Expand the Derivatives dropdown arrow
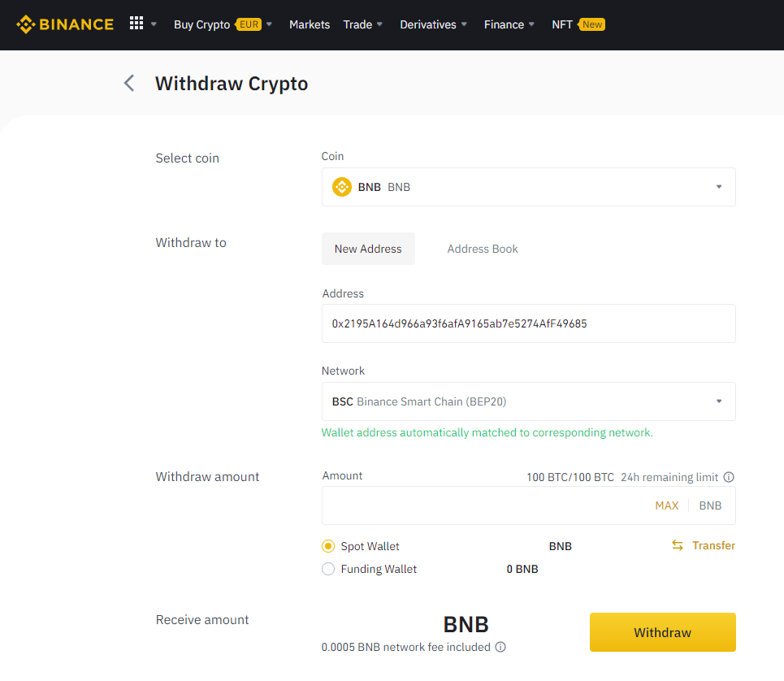 click(x=464, y=24)
